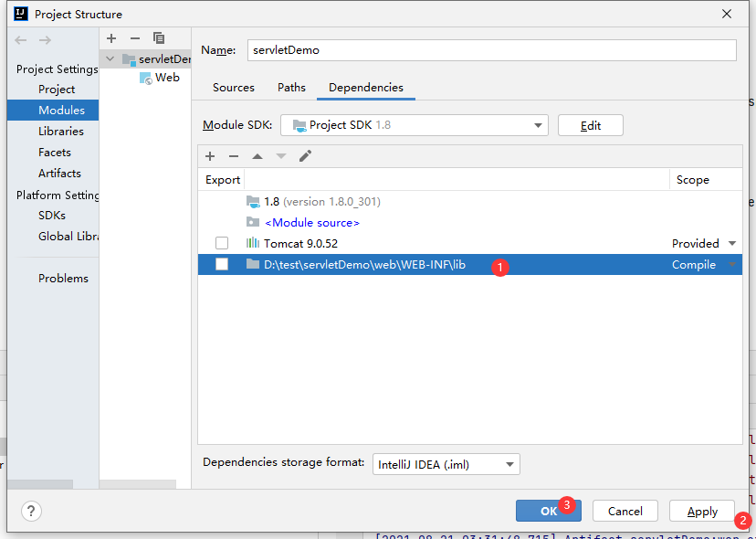
Task: Open SDKs under Platform Settings
Action: point(52,216)
